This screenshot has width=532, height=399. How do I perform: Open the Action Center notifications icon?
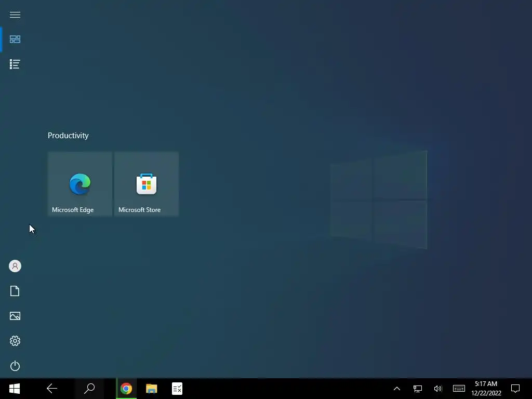[x=515, y=389]
